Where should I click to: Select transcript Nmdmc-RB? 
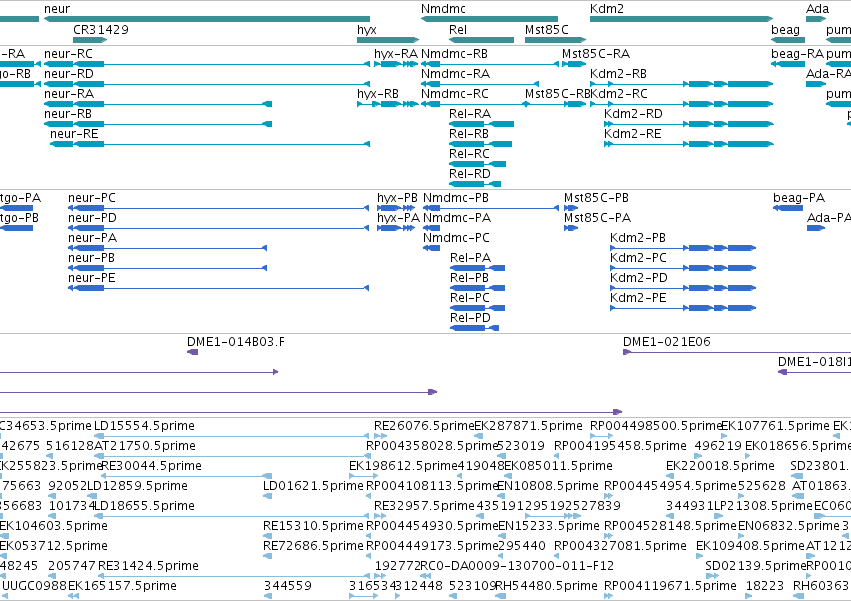click(454, 54)
